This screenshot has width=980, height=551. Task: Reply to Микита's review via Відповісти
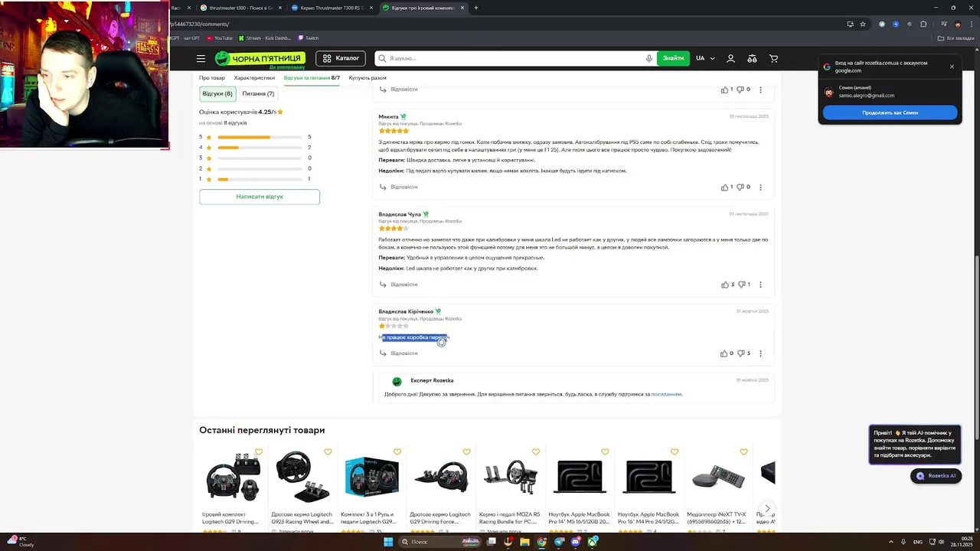tap(398, 187)
